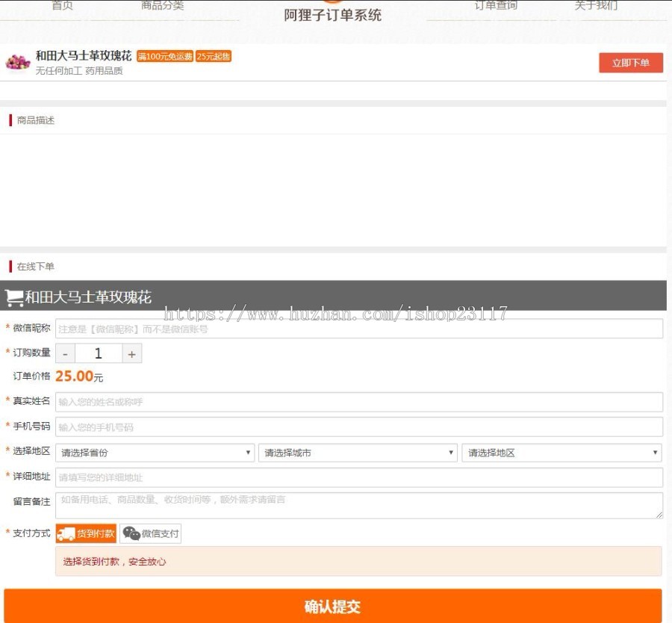Select 微信支付 payment method
This screenshot has width=672, height=623.
pos(150,534)
